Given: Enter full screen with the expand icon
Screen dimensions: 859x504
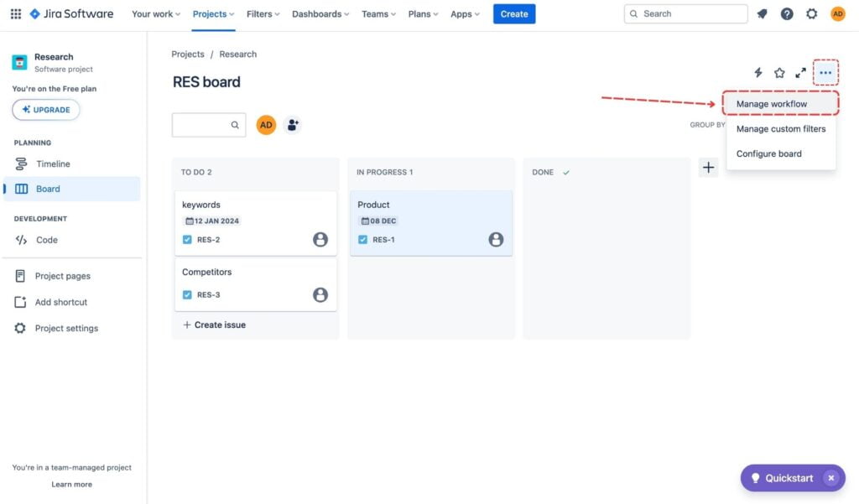Looking at the screenshot, I should tap(800, 72).
